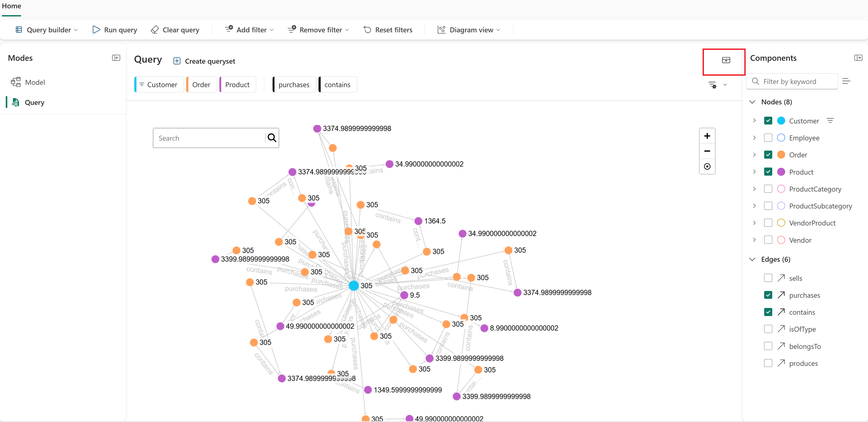Open the Customer node filter icon
Image resolution: width=868 pixels, height=422 pixels.
[830, 121]
